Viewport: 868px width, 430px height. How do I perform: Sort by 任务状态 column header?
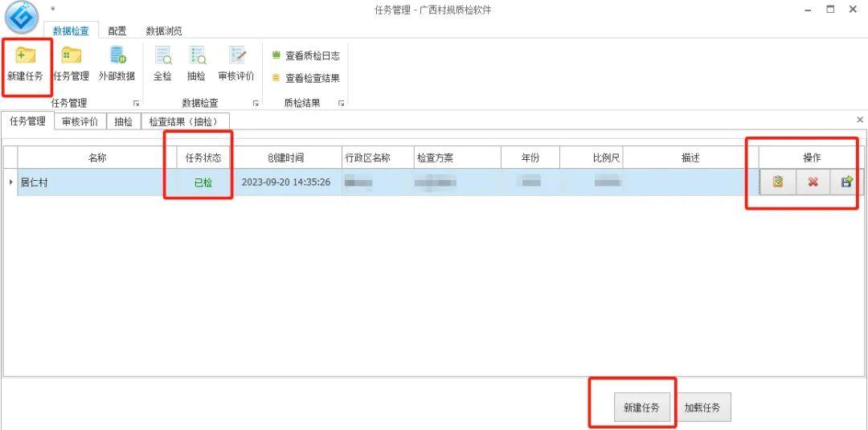point(203,158)
